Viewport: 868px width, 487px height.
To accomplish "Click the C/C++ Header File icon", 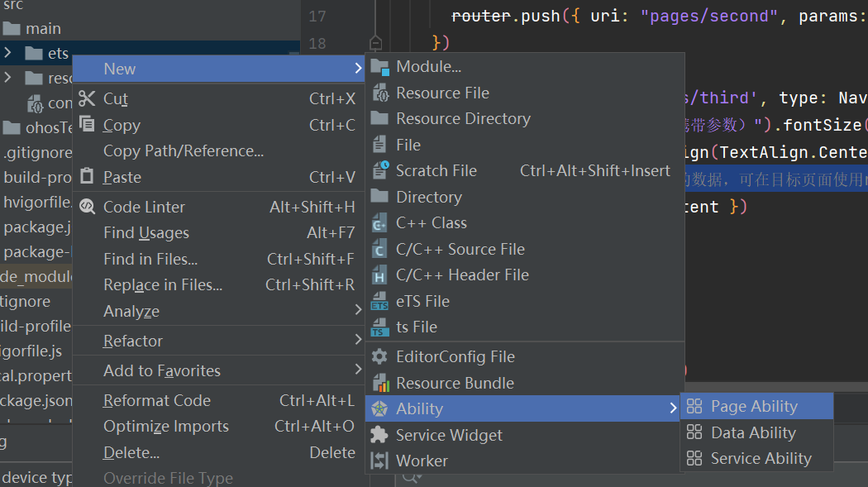I will [379, 275].
